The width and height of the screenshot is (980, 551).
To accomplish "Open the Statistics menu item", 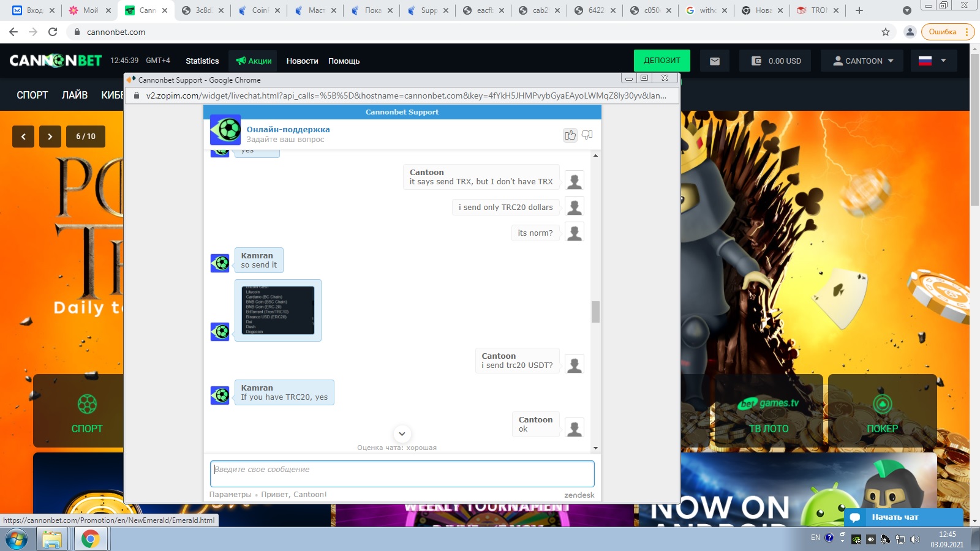I will [202, 61].
